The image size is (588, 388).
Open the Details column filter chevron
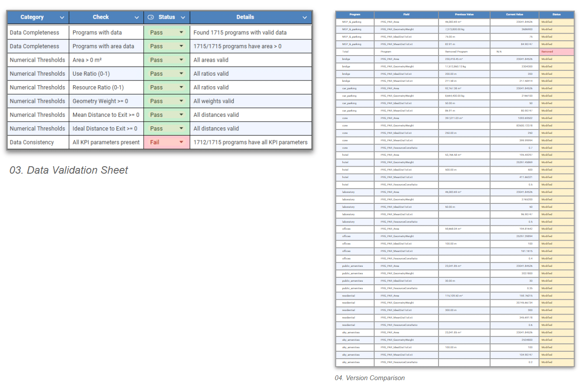coord(305,17)
